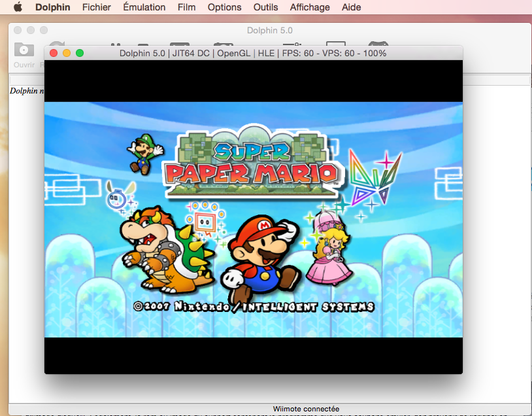Open the Émulation menu
The image size is (532, 416).
tap(144, 7)
